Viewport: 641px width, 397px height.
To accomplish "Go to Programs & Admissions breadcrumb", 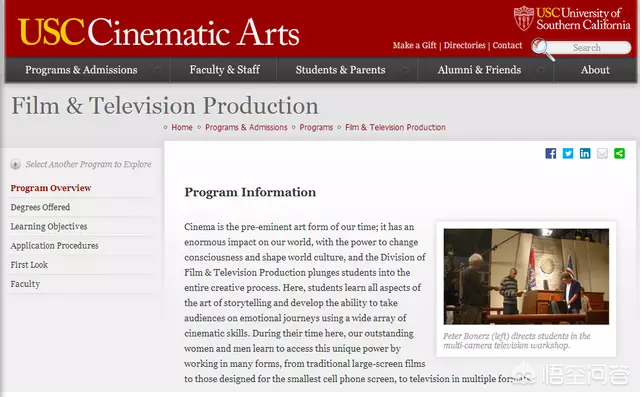I will (x=246, y=127).
